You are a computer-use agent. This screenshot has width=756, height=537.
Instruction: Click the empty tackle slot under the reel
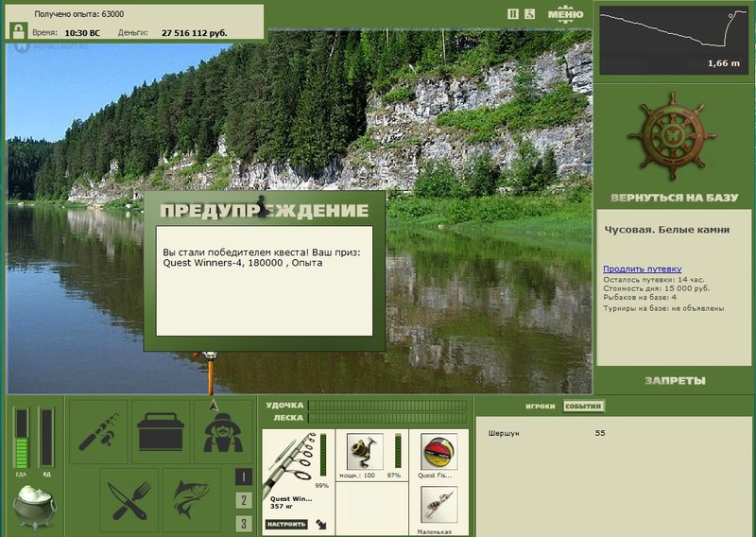pos(371,508)
